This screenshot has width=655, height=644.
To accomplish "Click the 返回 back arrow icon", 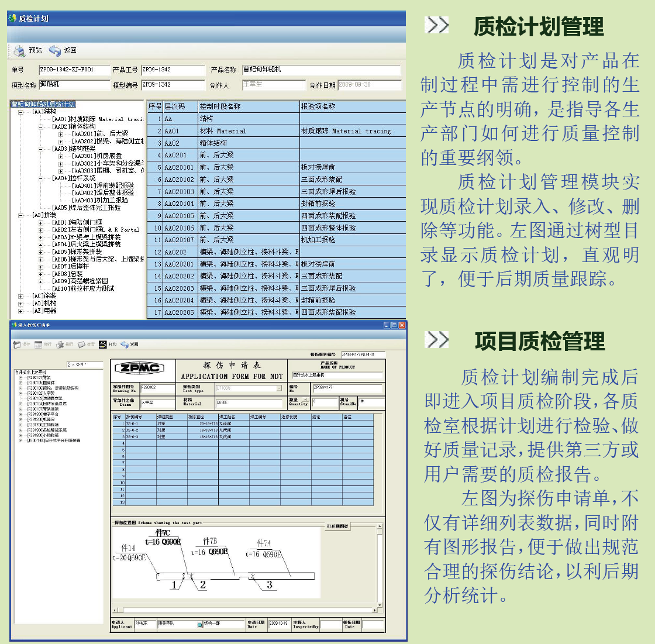I will [x=54, y=51].
